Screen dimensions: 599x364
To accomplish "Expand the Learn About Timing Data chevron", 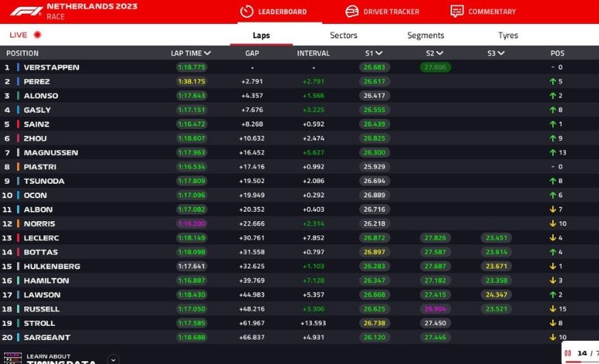I will click(113, 359).
